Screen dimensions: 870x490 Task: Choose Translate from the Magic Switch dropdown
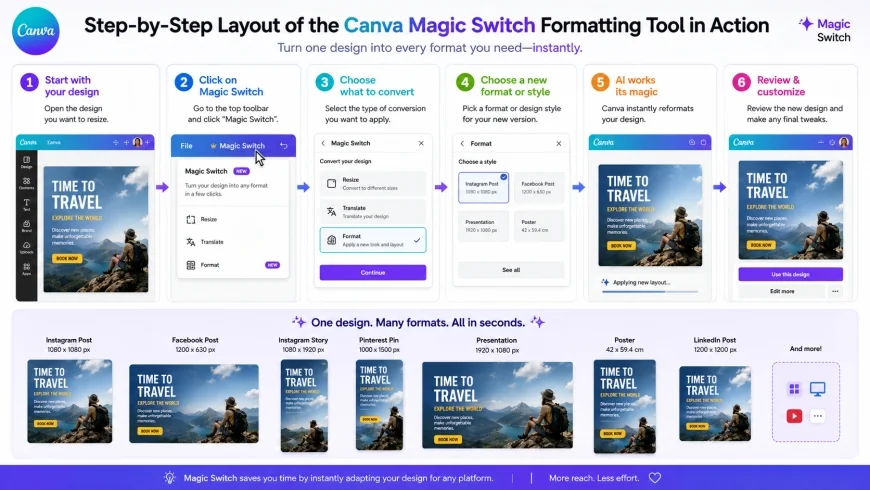tap(233, 242)
